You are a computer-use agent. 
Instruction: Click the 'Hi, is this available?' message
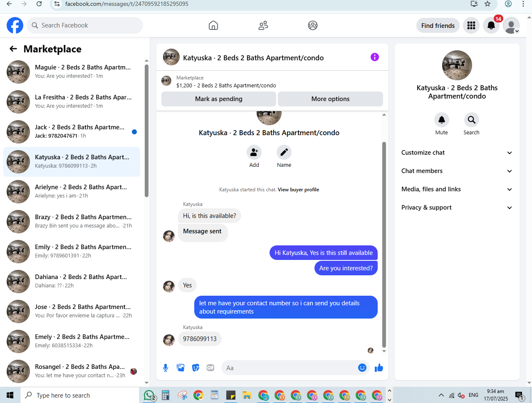tap(210, 216)
